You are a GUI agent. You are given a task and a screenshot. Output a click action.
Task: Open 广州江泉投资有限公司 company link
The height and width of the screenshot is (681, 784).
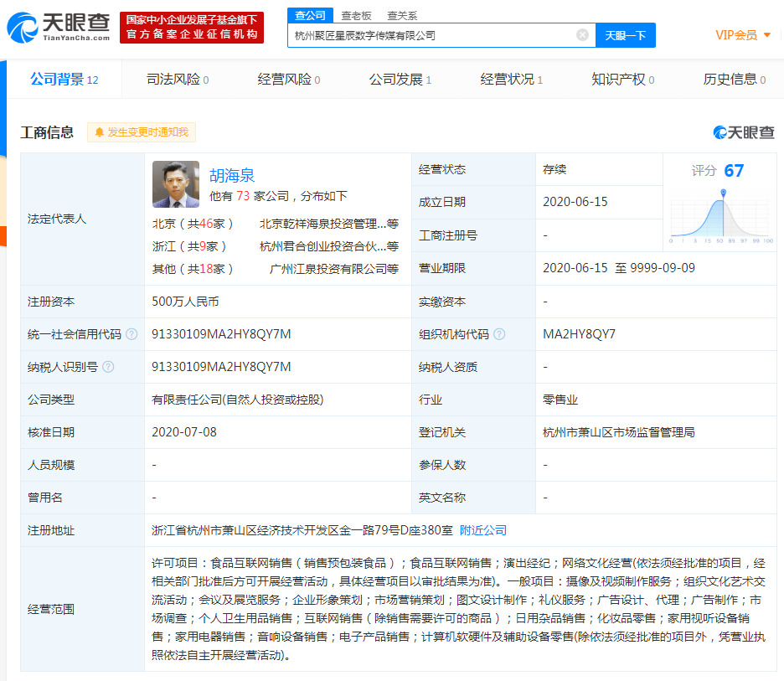click(333, 269)
